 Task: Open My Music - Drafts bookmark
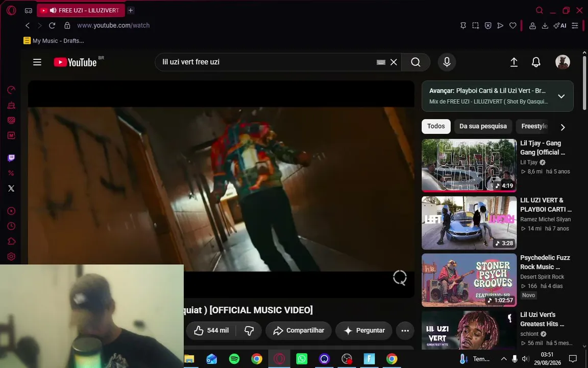click(x=54, y=40)
